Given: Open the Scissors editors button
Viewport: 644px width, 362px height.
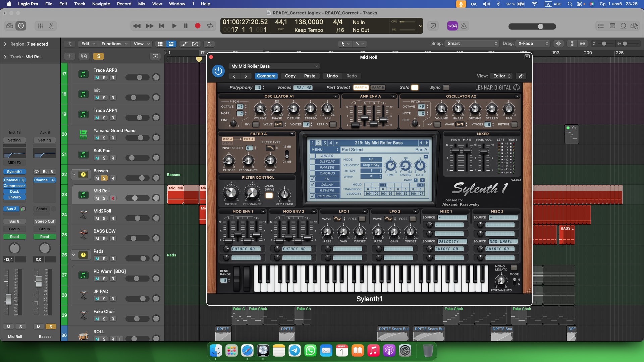Looking at the screenshot, I should point(51,26).
